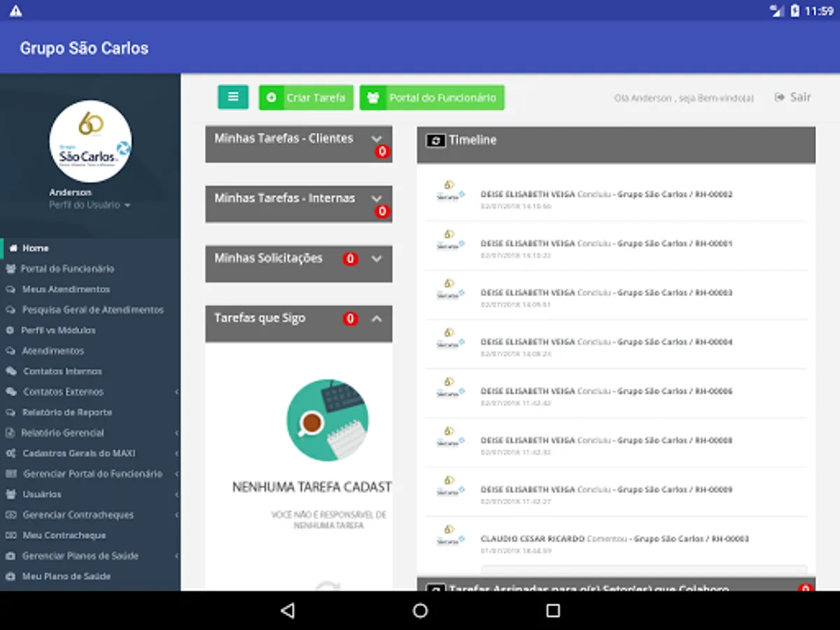Click Minhas Tarefas - Clientes count badge
840x630 pixels.
pyautogui.click(x=382, y=152)
